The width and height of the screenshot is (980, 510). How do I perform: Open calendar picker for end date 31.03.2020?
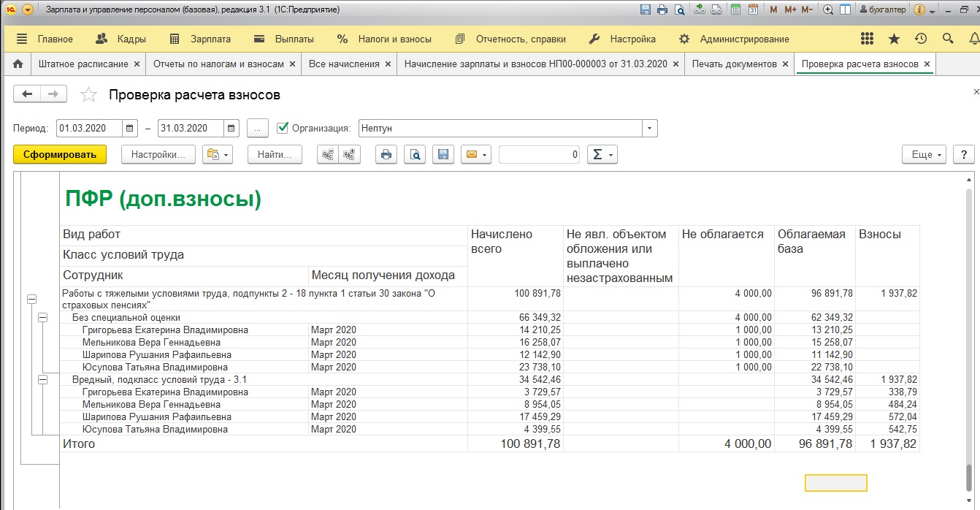click(x=231, y=128)
